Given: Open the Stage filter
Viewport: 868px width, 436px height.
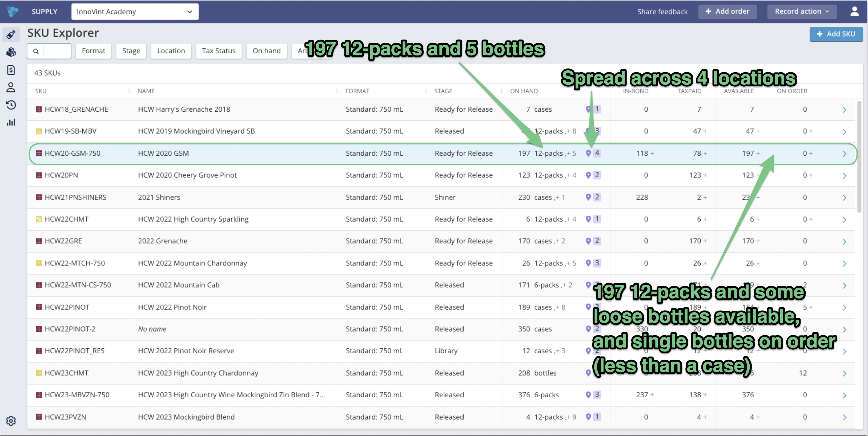Looking at the screenshot, I should [x=131, y=51].
